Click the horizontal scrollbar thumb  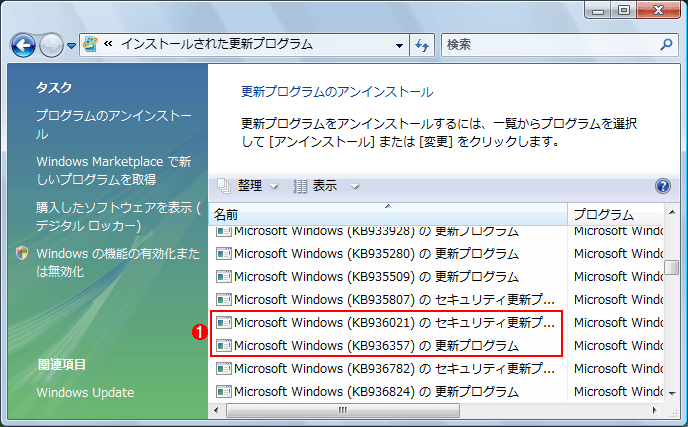(x=343, y=411)
